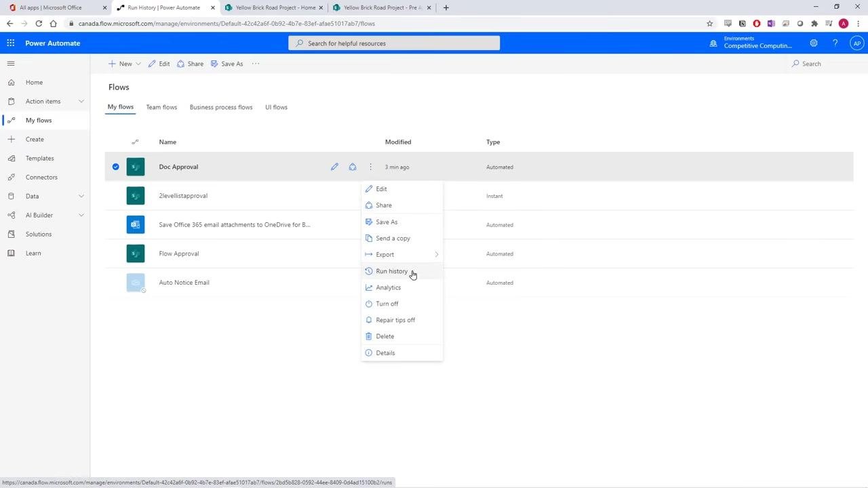Go to My flows in sidebar
The height and width of the screenshot is (488, 868).
(39, 120)
